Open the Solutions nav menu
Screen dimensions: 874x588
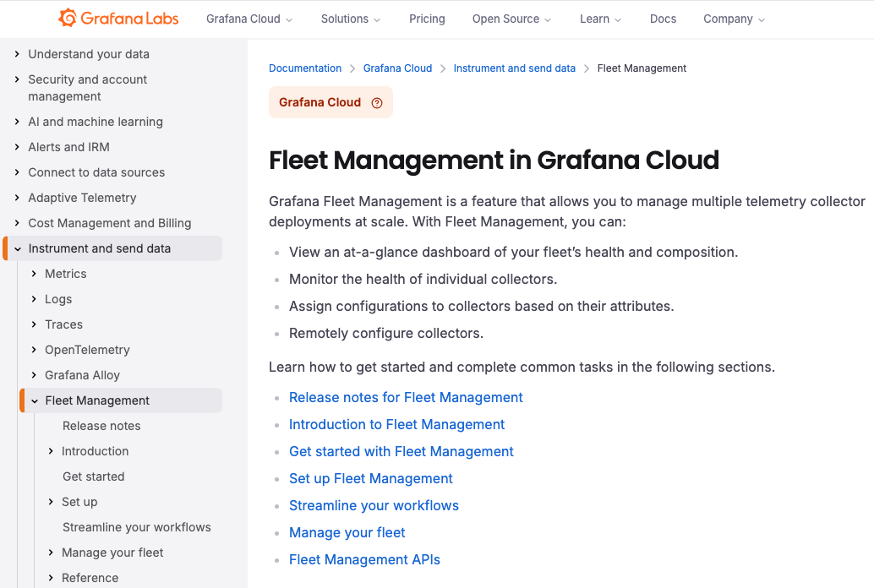coord(351,19)
